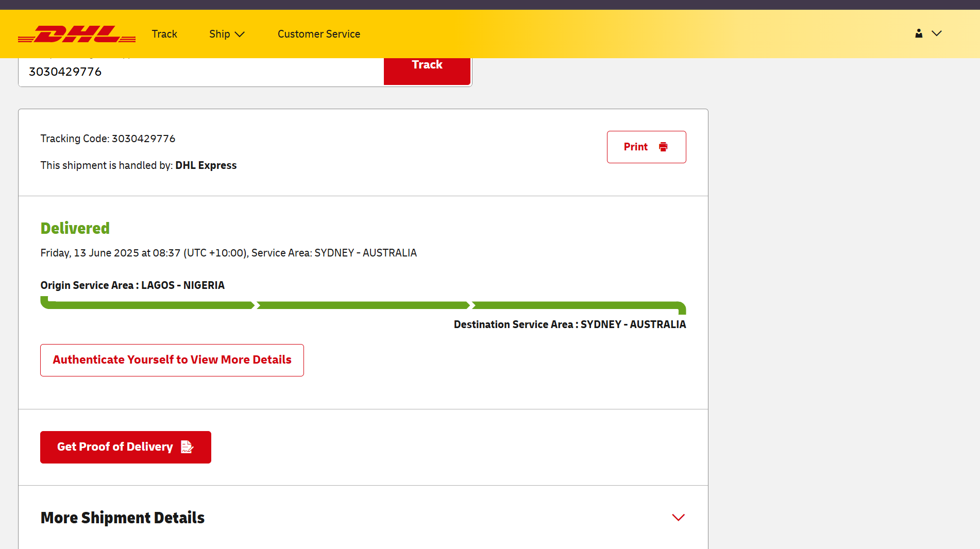Click the green Delivered status text
980x549 pixels.
tap(75, 228)
